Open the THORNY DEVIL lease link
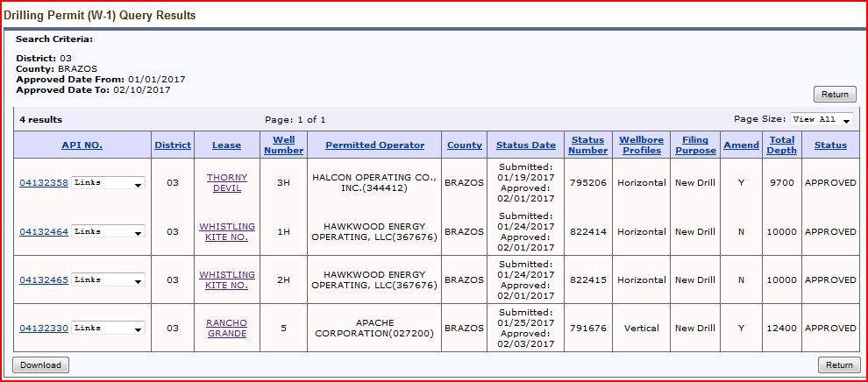Image resolution: width=868 pixels, height=382 pixels. coord(227,183)
